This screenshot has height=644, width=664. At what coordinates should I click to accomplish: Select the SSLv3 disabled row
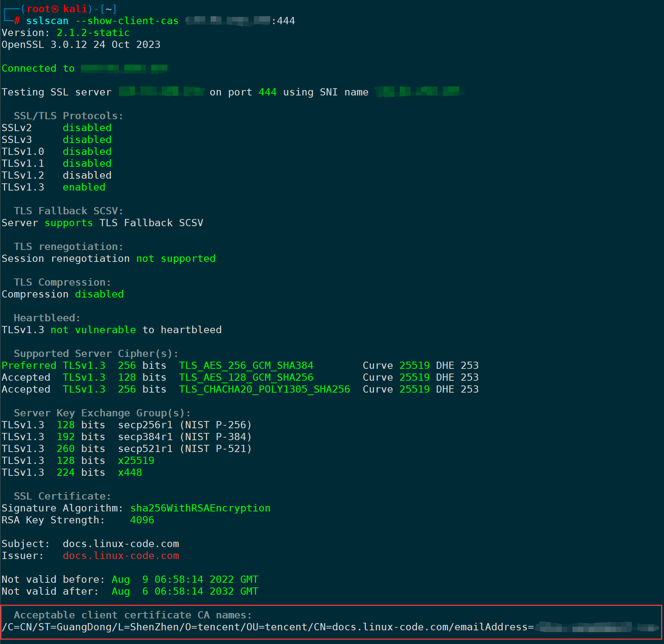[57, 140]
